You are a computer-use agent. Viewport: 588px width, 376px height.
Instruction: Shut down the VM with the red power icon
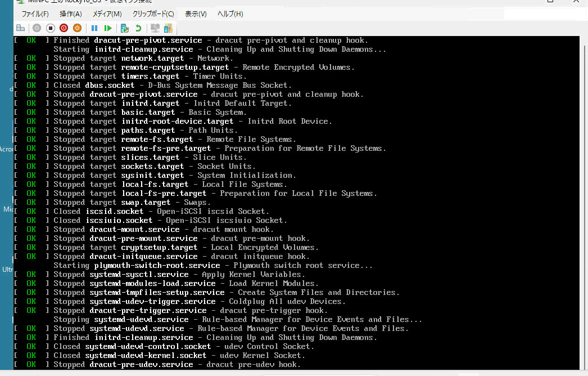point(64,28)
